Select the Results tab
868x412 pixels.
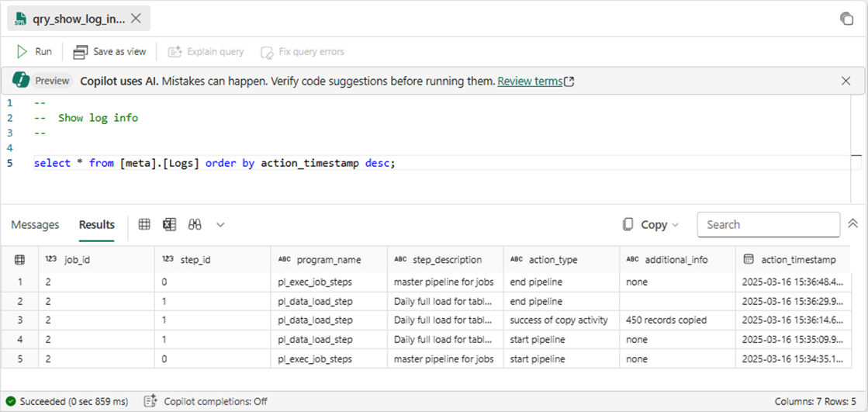point(96,224)
